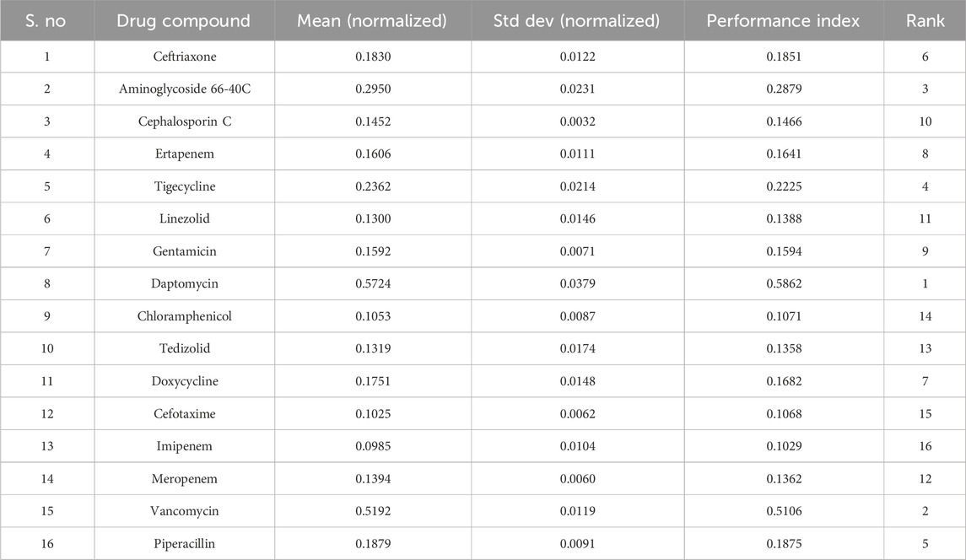Select the Piperacillin cell
This screenshot has width=966, height=560.
click(184, 544)
